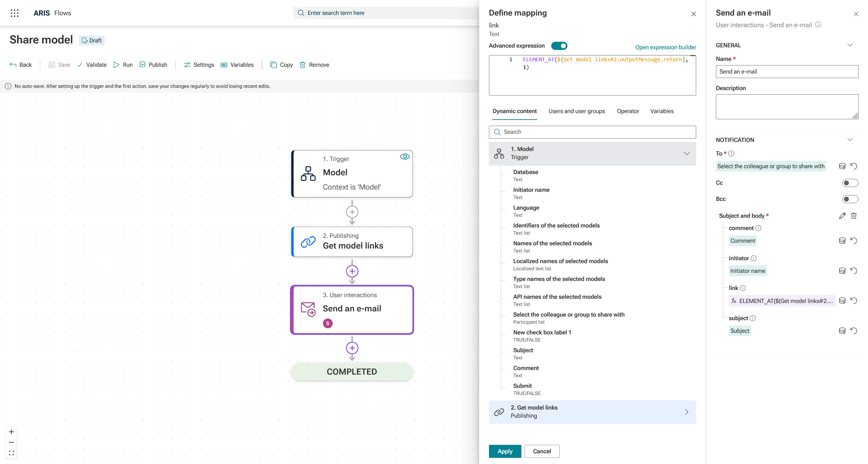Viewport: 868px width, 464px height.
Task: Click the Publish icon in toolbar
Action: pyautogui.click(x=143, y=65)
